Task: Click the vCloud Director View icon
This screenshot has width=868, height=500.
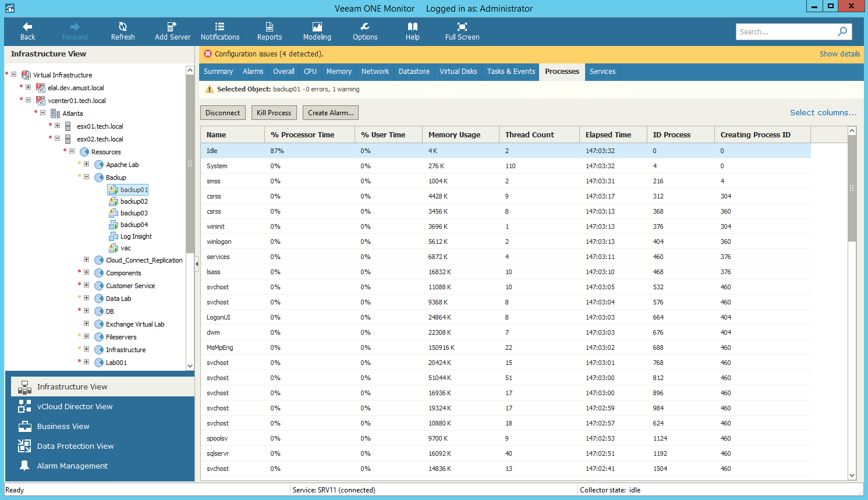Action: click(x=24, y=406)
